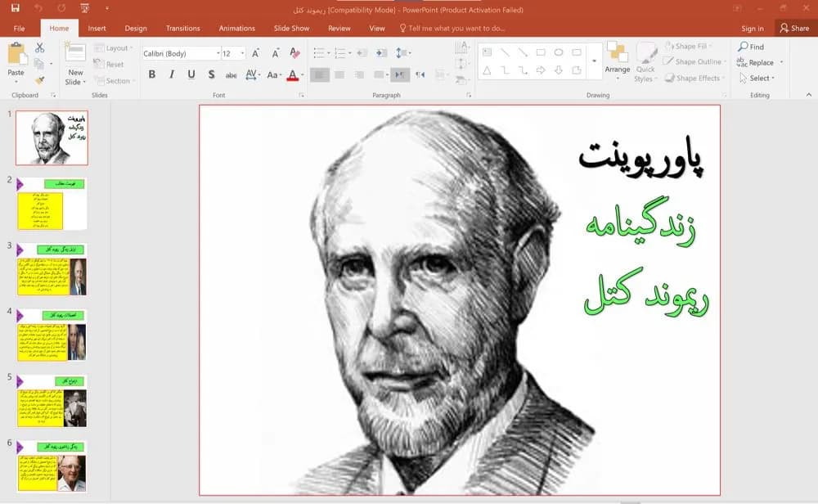Click the Cut scissors icon
The height and width of the screenshot is (504, 818).
click(x=39, y=47)
